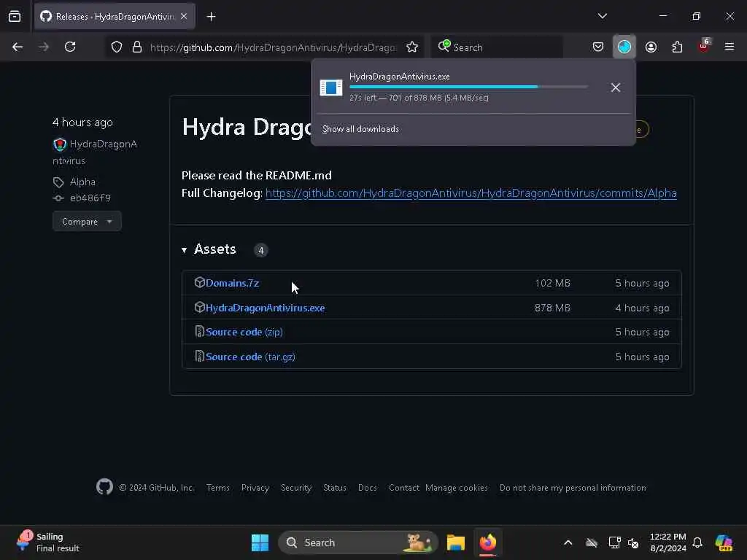Open the Full Changelog commits link
The height and width of the screenshot is (560, 747).
point(471,192)
